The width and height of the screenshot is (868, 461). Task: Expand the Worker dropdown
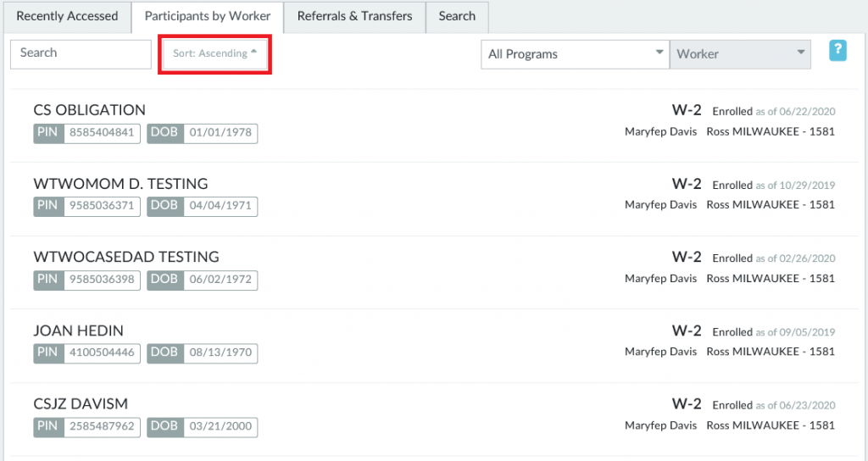click(x=739, y=54)
